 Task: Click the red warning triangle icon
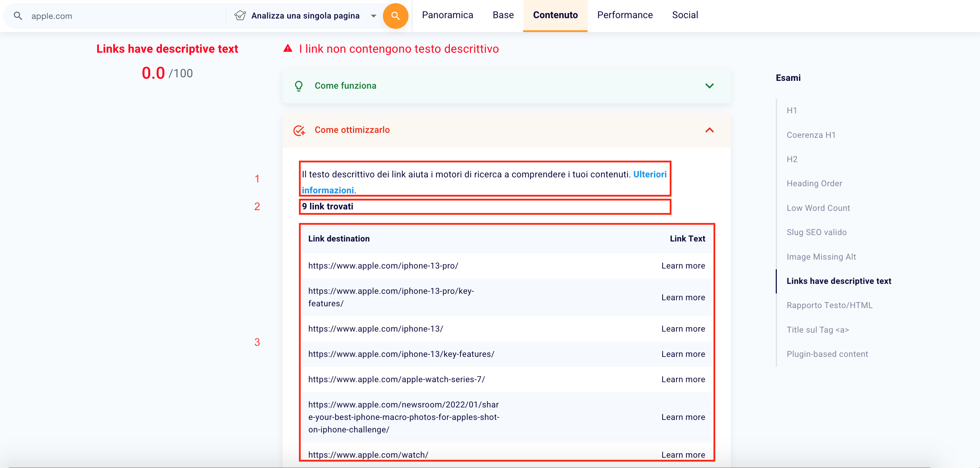tap(288, 48)
